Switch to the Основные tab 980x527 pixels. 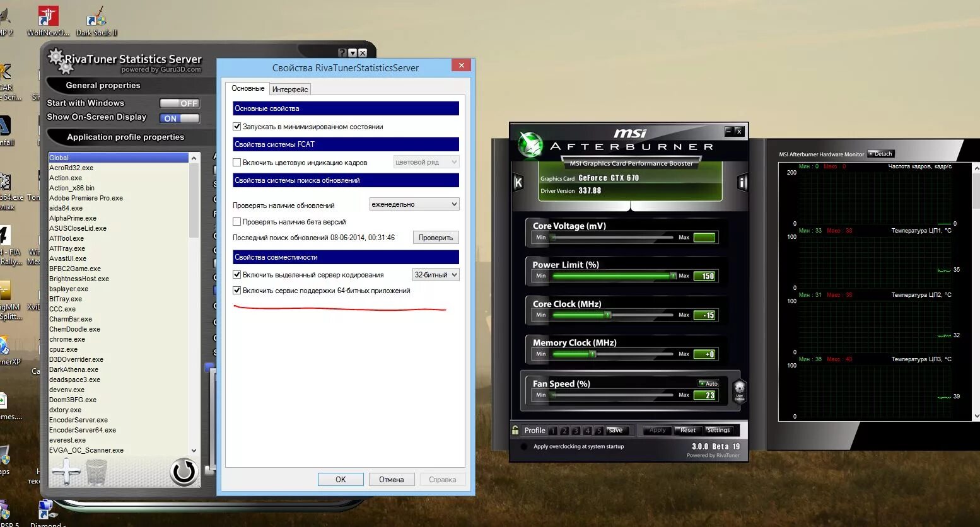coord(248,88)
